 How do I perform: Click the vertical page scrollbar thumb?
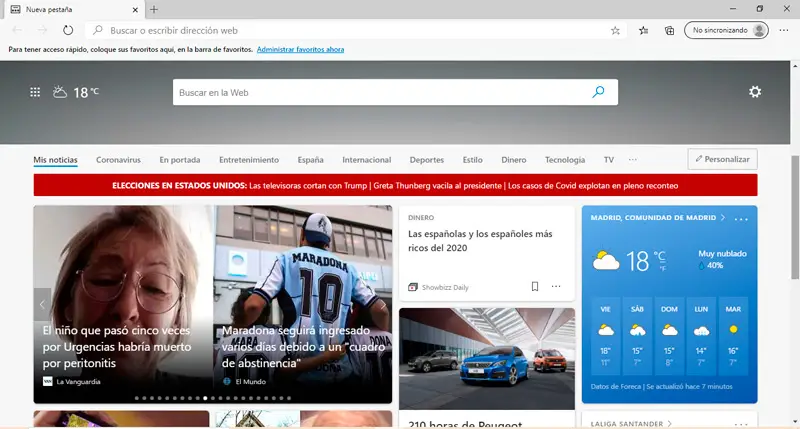pyautogui.click(x=794, y=217)
